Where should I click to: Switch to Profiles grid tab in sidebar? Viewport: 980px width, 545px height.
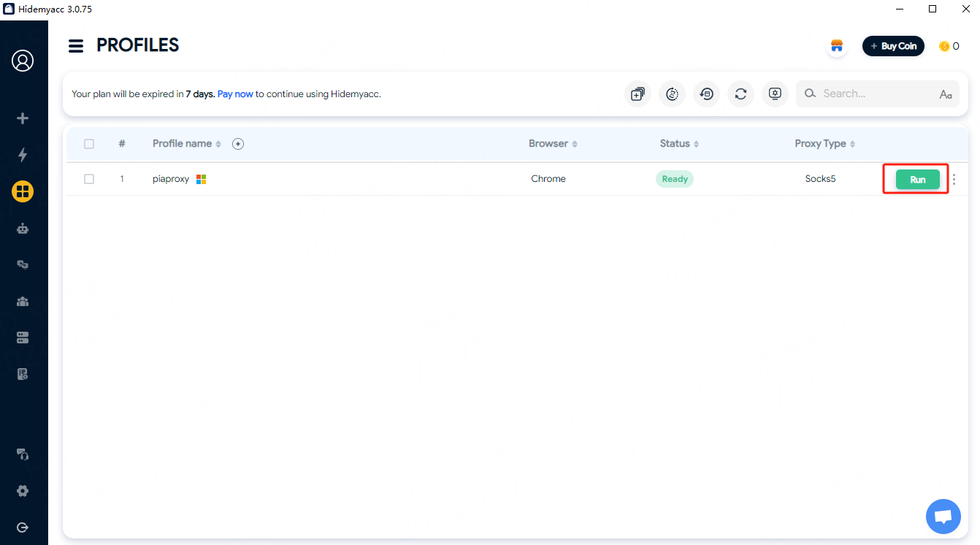23,192
